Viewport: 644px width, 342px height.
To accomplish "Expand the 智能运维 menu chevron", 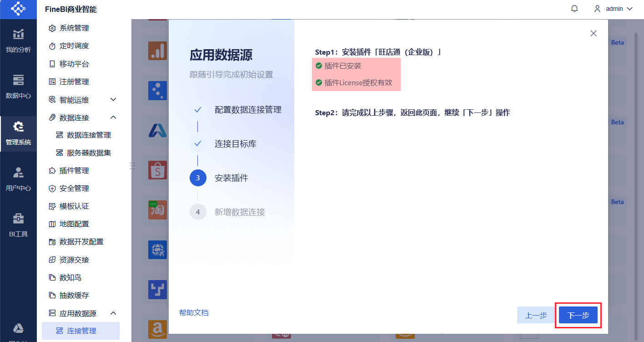I will (114, 99).
